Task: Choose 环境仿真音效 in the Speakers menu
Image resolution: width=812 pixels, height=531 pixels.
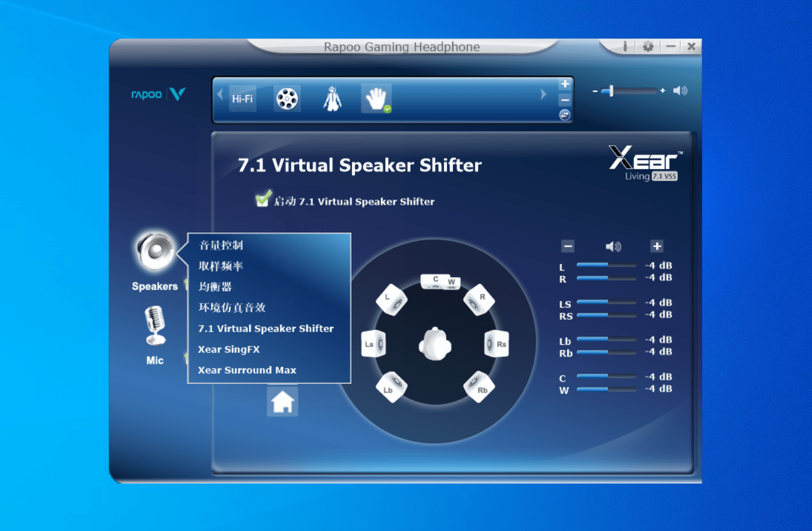Action: (232, 308)
